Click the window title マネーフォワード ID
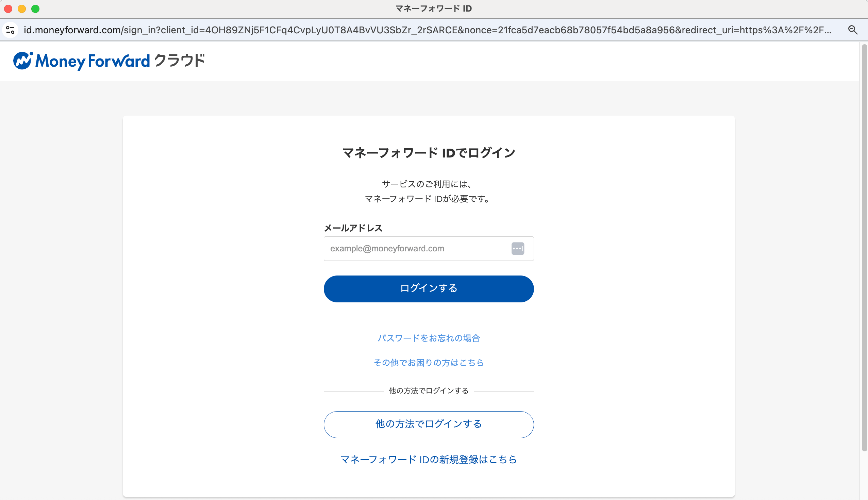The image size is (868, 500). tap(434, 9)
